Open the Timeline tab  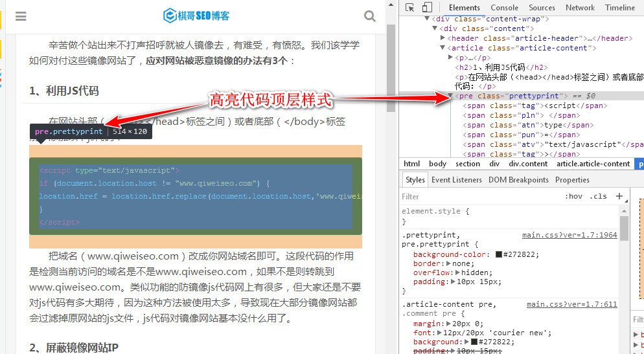(620, 7)
